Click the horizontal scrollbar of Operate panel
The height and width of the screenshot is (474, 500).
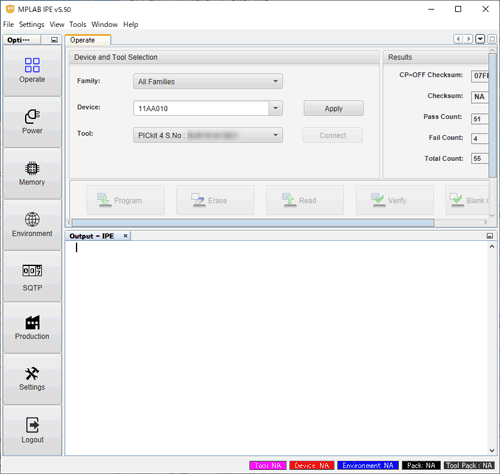pos(253,222)
